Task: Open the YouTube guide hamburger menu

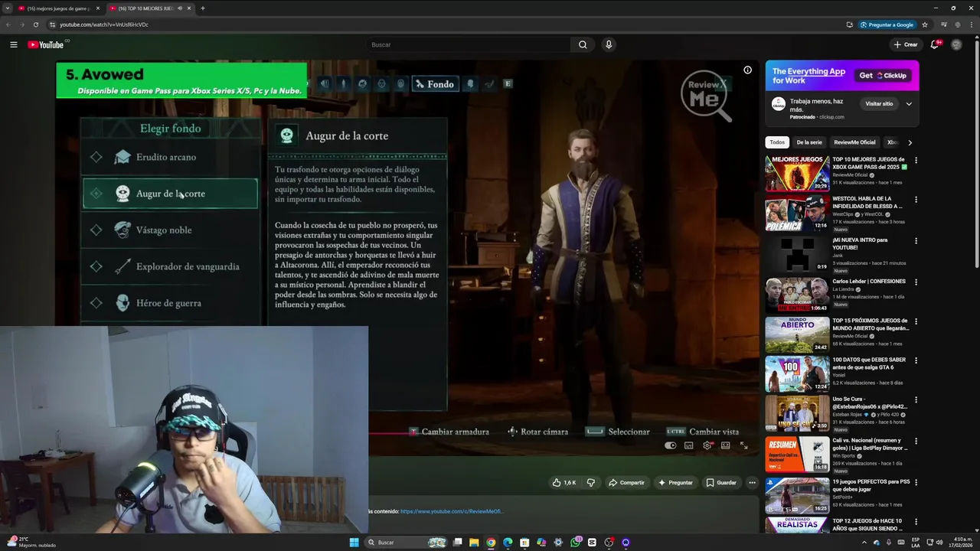Action: point(13,44)
